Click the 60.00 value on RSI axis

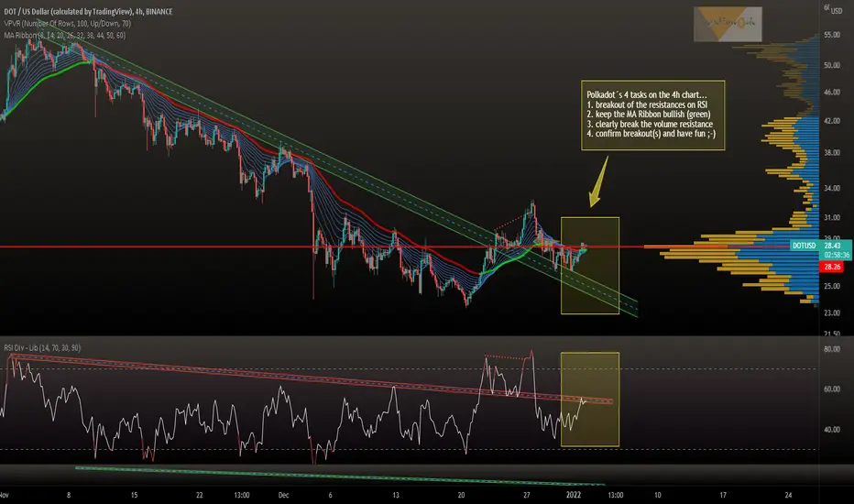(x=832, y=389)
